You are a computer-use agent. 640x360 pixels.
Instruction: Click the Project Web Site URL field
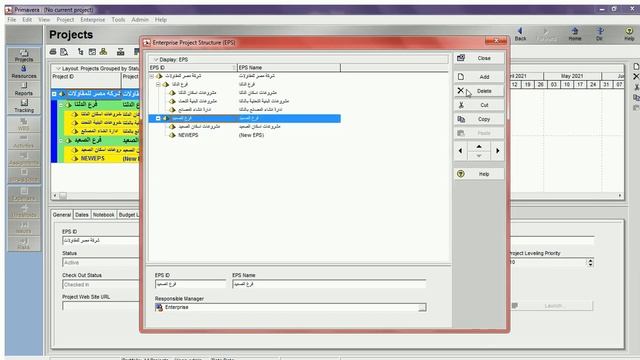101,306
